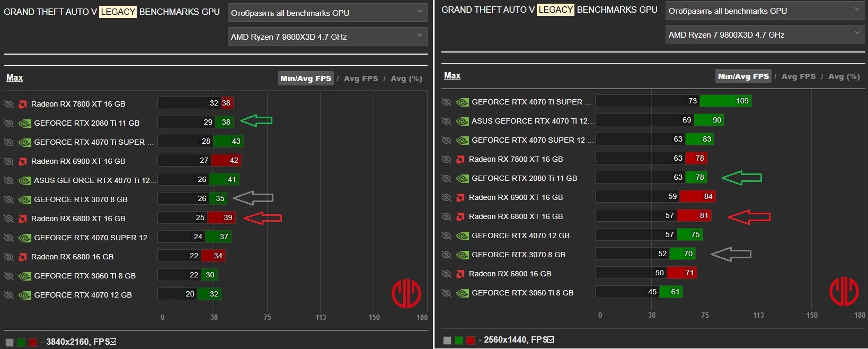Click AMD logo beside Radeon RX 6800 XT, 3840x2160 chart

click(x=23, y=219)
